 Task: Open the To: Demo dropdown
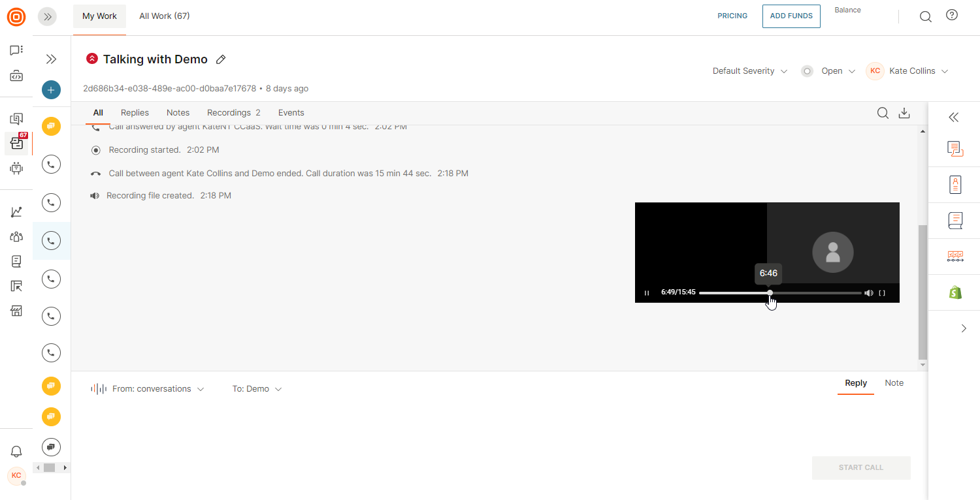point(257,389)
